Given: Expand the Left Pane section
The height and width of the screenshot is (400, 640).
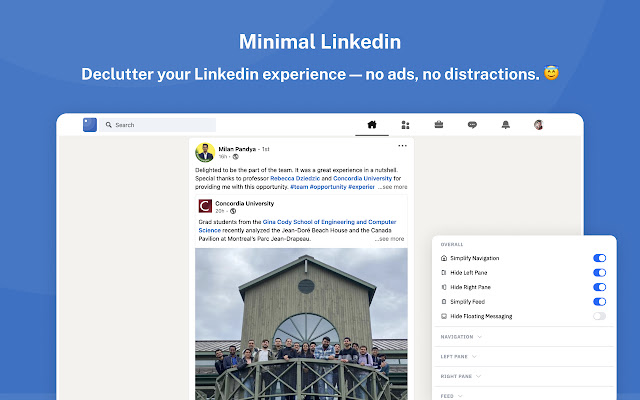Looking at the screenshot, I should pyautogui.click(x=458, y=357).
